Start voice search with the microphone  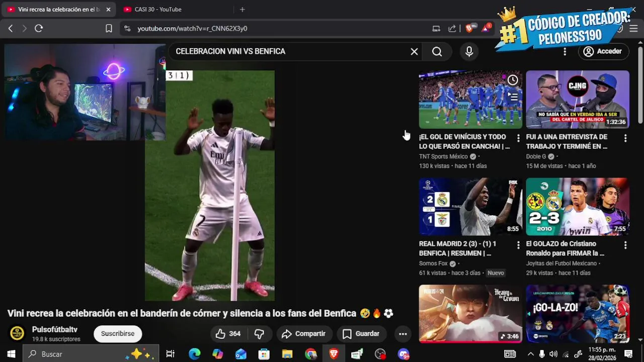(469, 51)
